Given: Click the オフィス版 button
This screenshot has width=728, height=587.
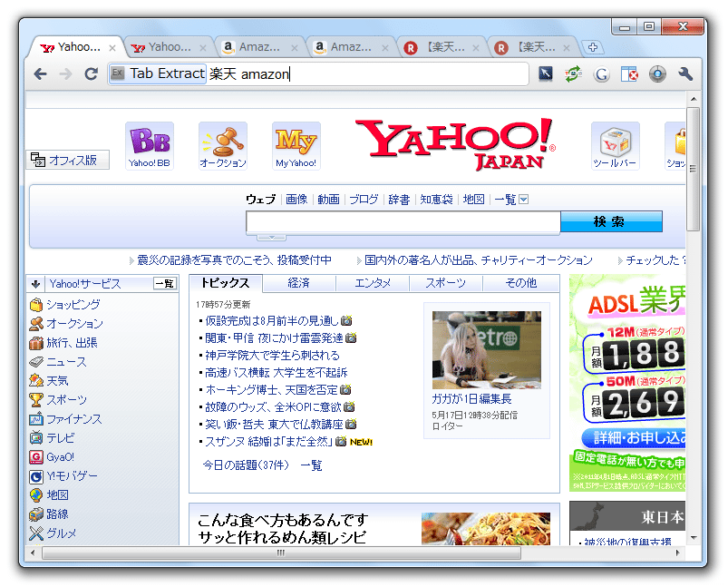Looking at the screenshot, I should [68, 160].
